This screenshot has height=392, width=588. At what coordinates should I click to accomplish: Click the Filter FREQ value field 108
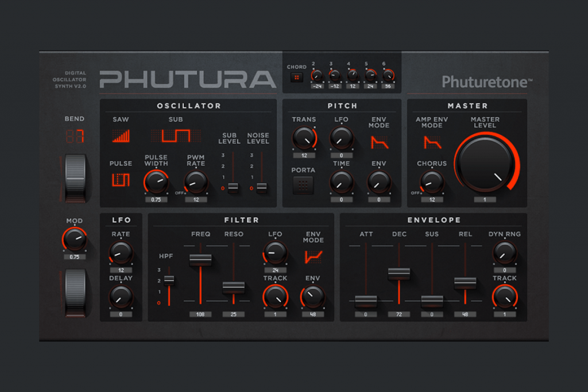coord(200,315)
